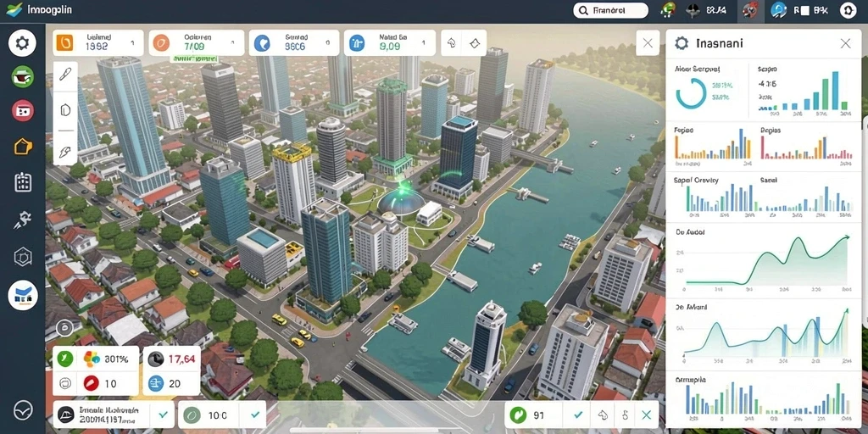
Task: Click the blue round icon in top bar
Action: pyautogui.click(x=779, y=10)
